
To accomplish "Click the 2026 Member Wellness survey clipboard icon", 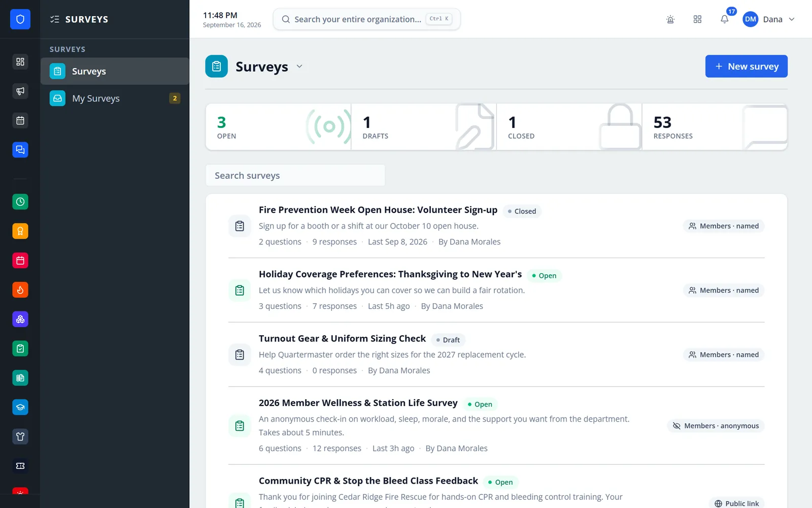I will click(x=240, y=426).
